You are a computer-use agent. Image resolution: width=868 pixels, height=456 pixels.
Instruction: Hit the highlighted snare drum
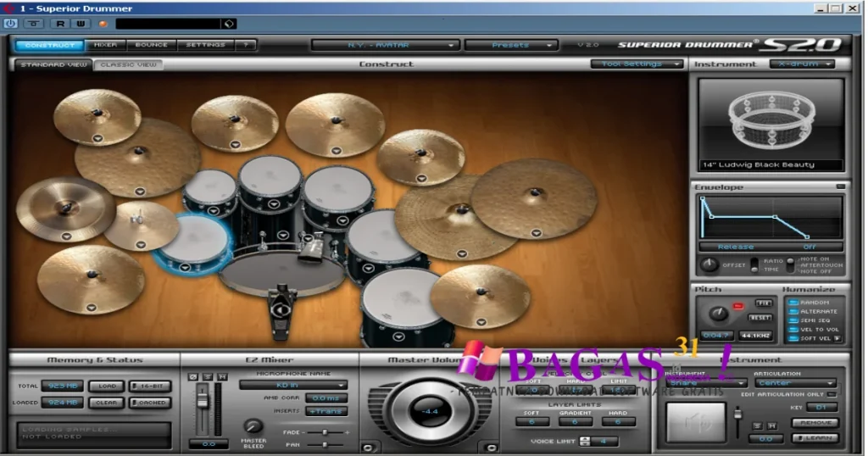pyautogui.click(x=192, y=243)
